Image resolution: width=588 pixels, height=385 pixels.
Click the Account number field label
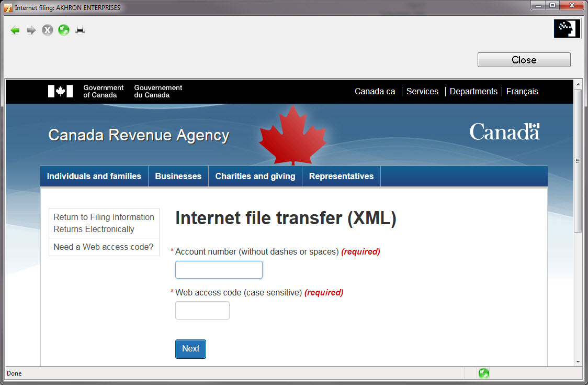pyautogui.click(x=257, y=251)
